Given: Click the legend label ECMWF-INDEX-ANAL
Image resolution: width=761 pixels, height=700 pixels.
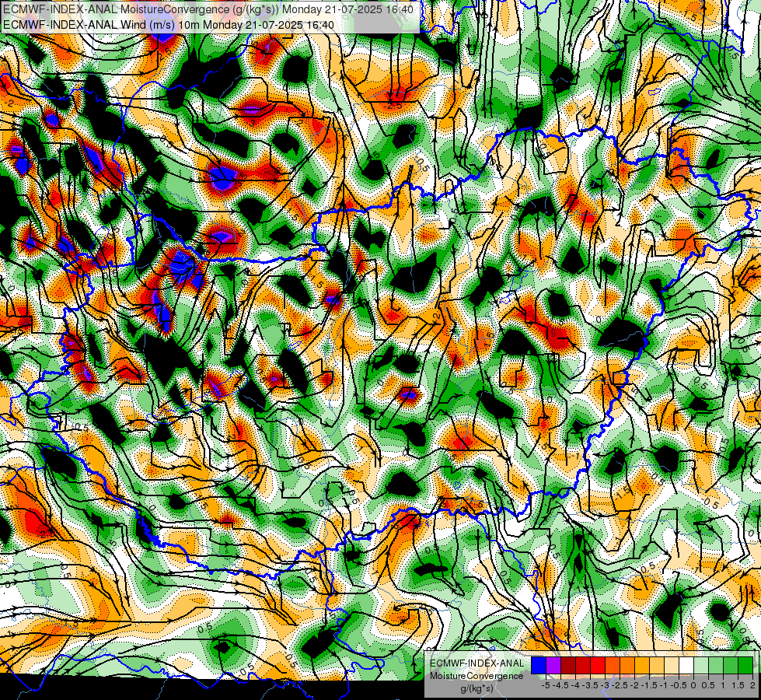Looking at the screenshot, I should point(477,663).
